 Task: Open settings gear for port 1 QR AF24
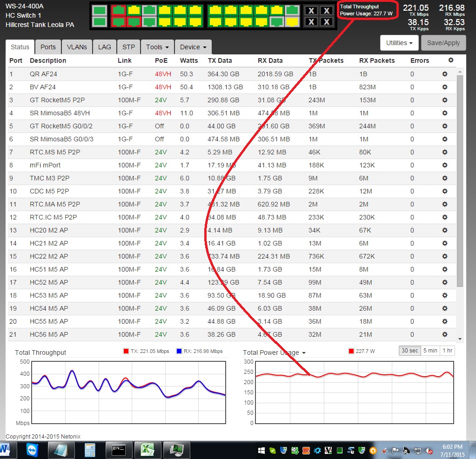[445, 74]
